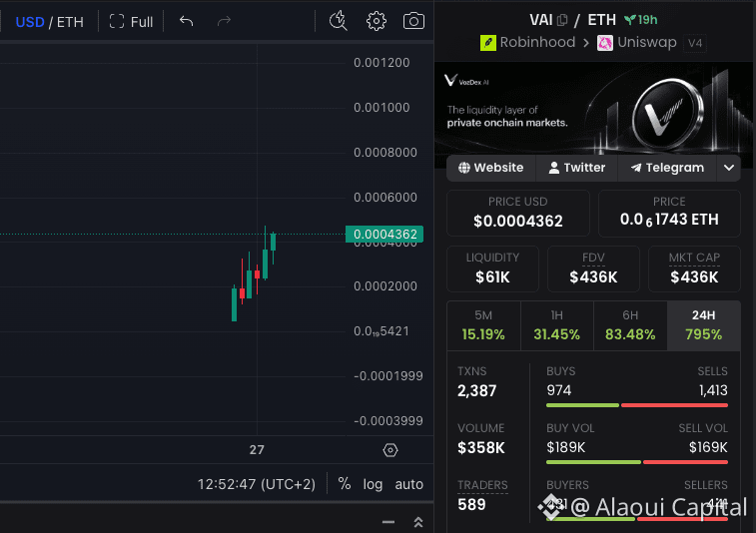Click the buys versus sells ratio bar
The height and width of the screenshot is (533, 756).
pyautogui.click(x=637, y=405)
